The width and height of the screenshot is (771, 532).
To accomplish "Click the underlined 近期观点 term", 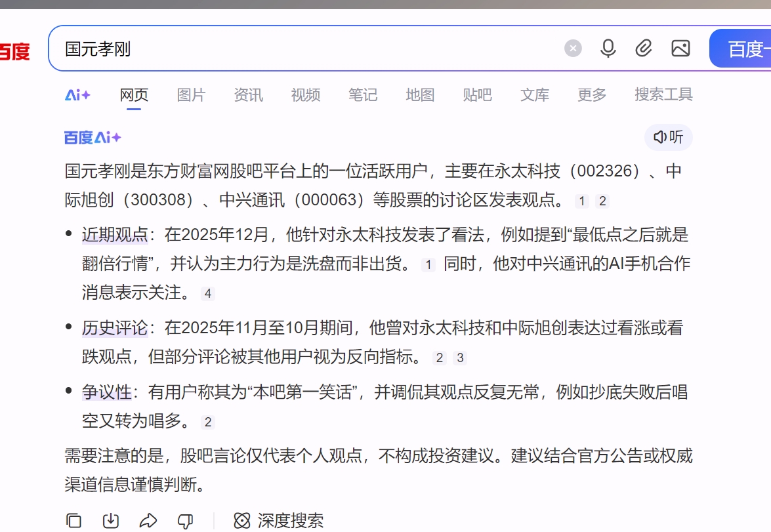I will [115, 235].
